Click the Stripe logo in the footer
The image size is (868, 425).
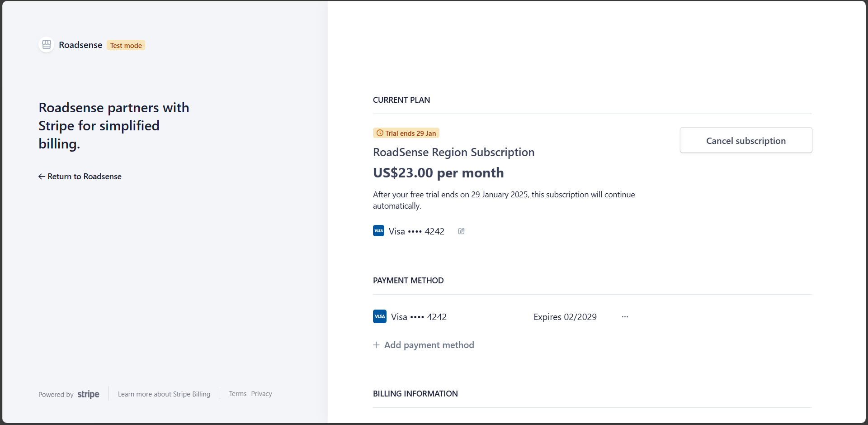(88, 394)
